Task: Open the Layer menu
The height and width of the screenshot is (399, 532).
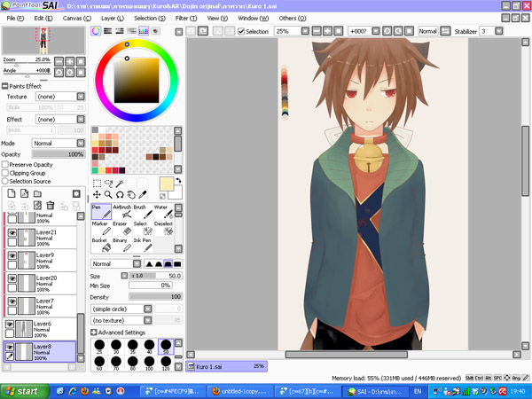Action: 113,19
